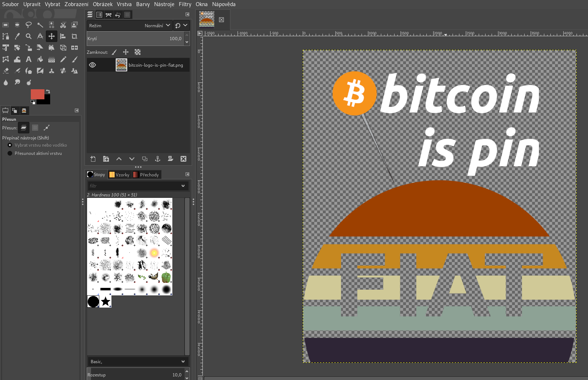
Task: Click the Krytí opacity slider
Action: click(135, 38)
